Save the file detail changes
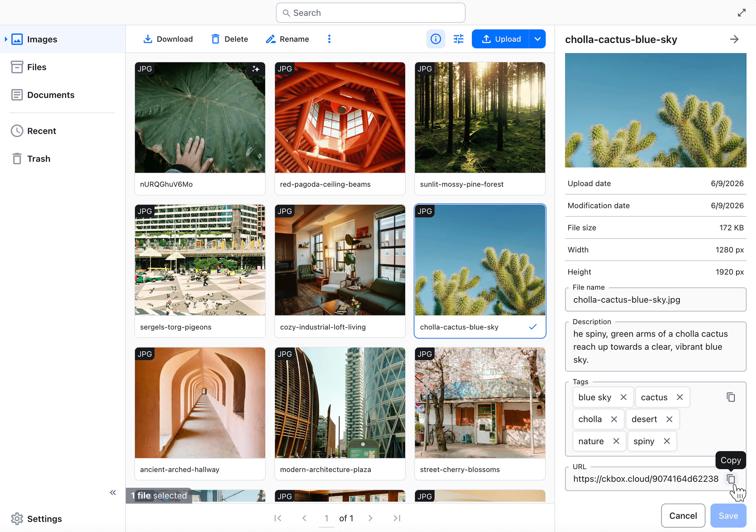 [728, 515]
